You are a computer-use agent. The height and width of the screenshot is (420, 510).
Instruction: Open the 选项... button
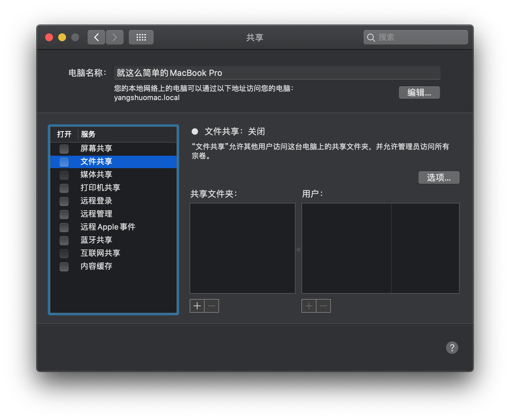point(439,178)
